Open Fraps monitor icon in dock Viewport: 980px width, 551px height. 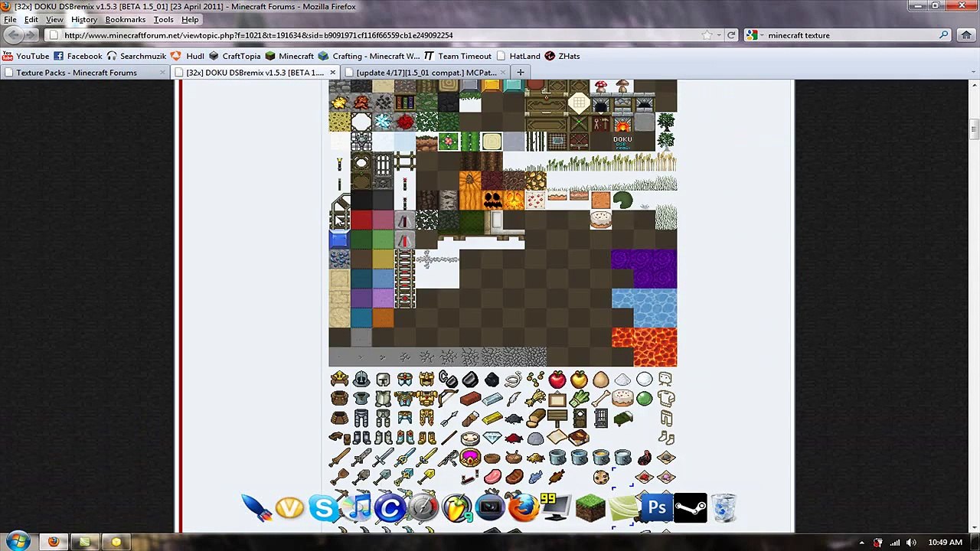(x=557, y=508)
